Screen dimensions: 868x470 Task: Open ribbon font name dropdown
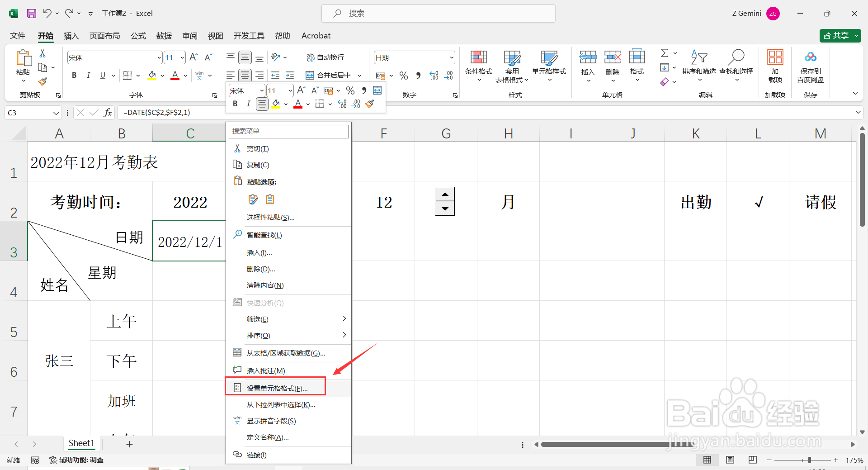coord(159,57)
